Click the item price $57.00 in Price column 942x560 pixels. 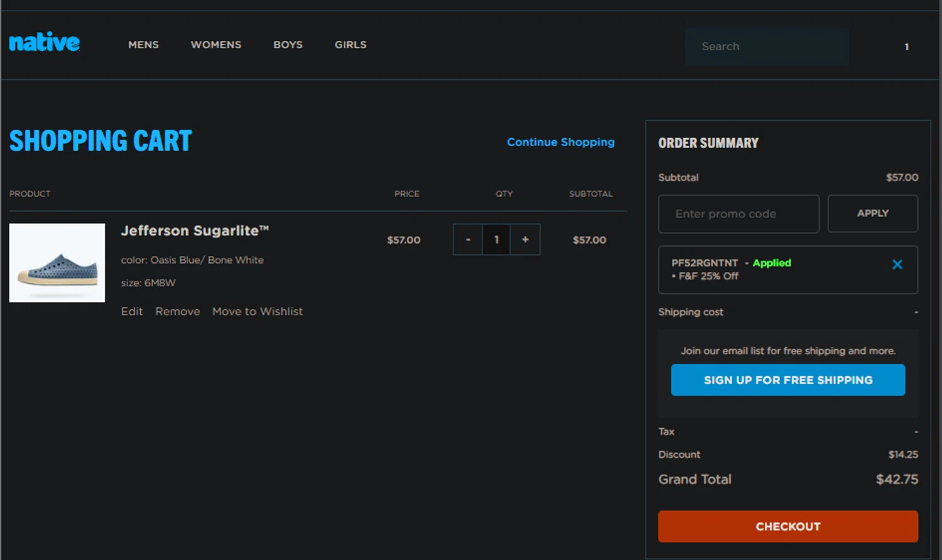click(x=404, y=240)
